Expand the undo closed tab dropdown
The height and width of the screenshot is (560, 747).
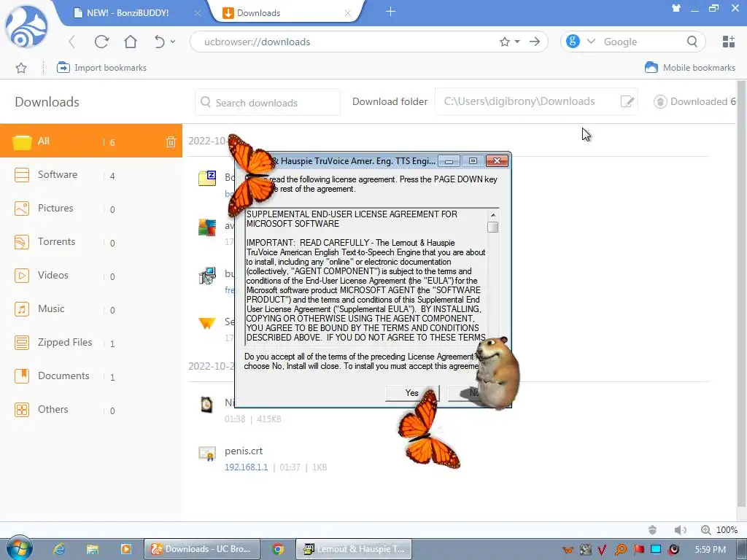173,42
